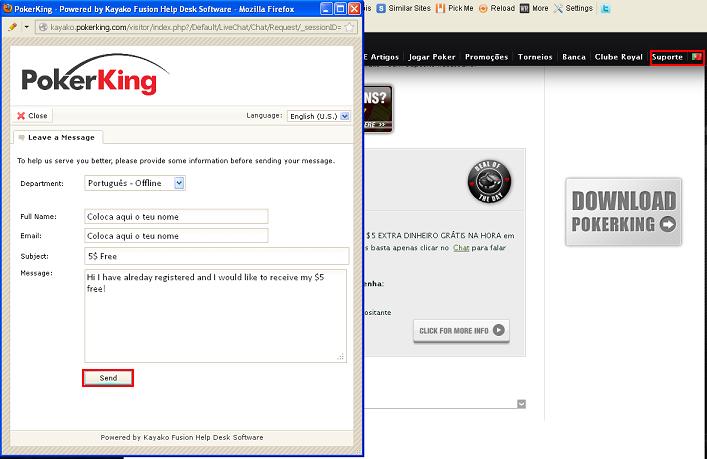Viewport: 707px width, 459px height.
Task: Minimize the PokerKing Firefox chat window
Action: click(326, 9)
